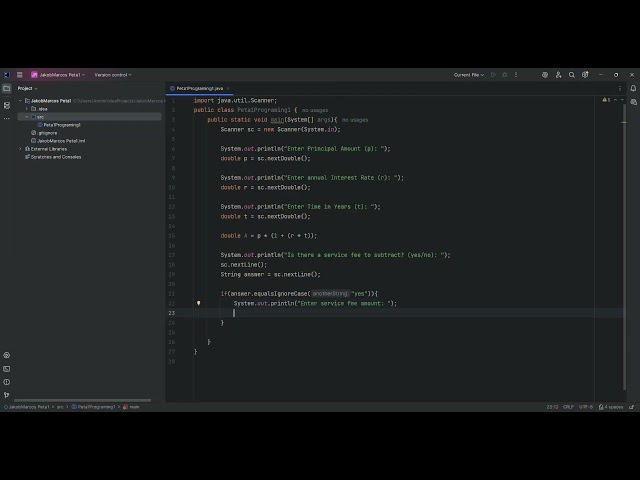This screenshot has width=640, height=480.
Task: Click the 'no usages' hint beside main
Action: pos(355,120)
